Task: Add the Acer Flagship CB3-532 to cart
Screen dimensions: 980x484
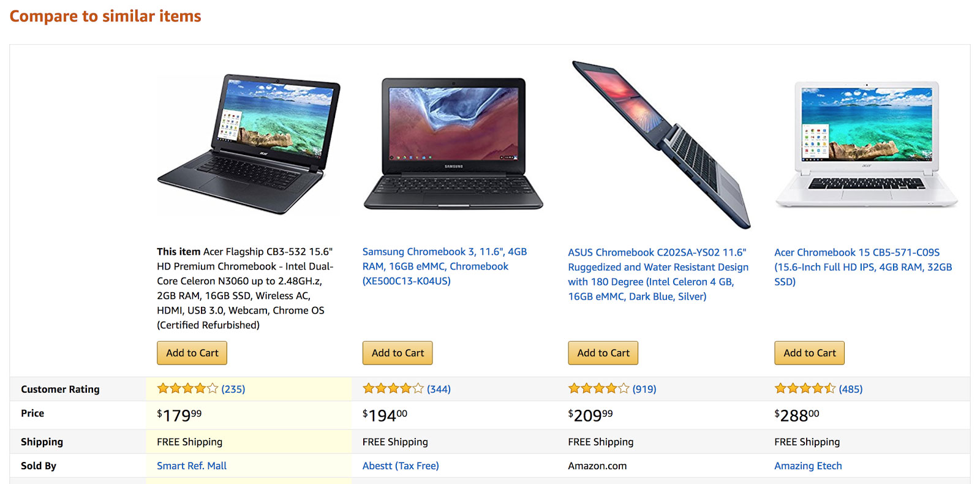Action: click(192, 353)
